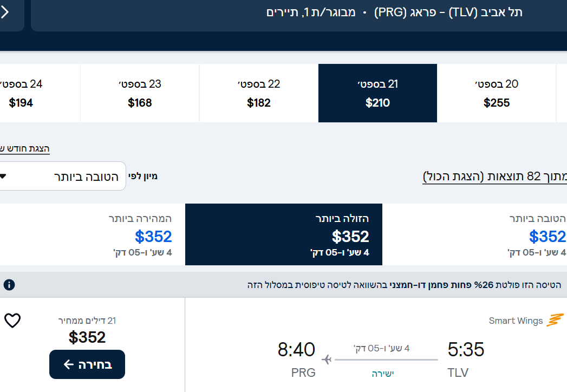Image resolution: width=567 pixels, height=392 pixels.
Task: Choose the 22 בספט׳ date priced $182
Action: click(259, 93)
